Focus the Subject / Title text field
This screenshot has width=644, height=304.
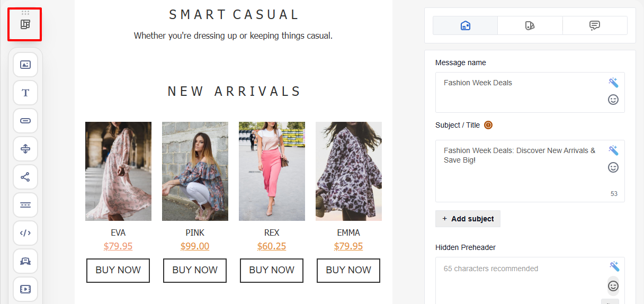(x=530, y=171)
